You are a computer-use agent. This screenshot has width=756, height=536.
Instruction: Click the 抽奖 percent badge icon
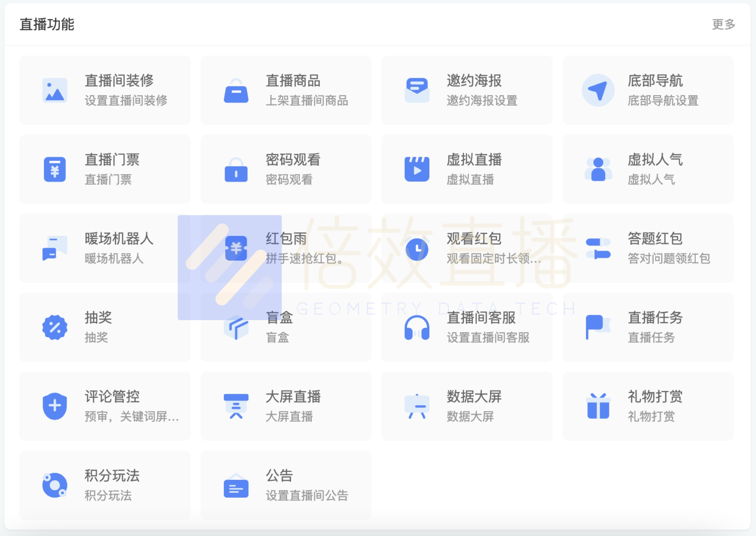[x=55, y=327]
